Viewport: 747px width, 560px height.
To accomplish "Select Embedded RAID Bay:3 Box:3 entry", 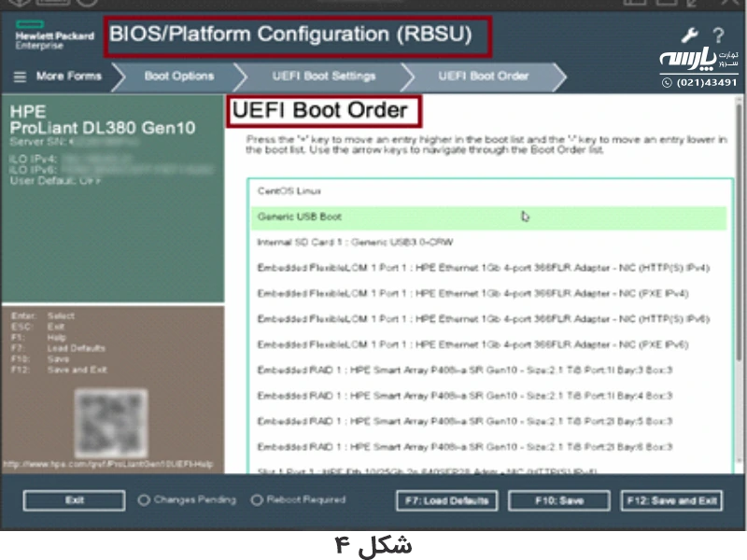I will [489, 370].
